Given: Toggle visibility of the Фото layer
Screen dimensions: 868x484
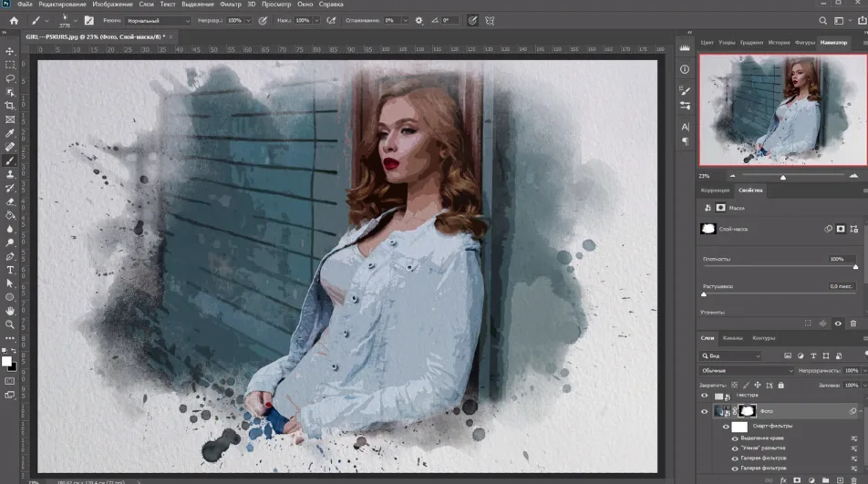Looking at the screenshot, I should point(704,412).
